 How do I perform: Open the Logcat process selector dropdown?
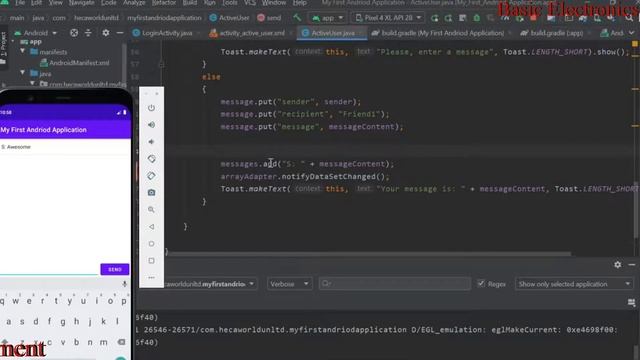[x=210, y=284]
